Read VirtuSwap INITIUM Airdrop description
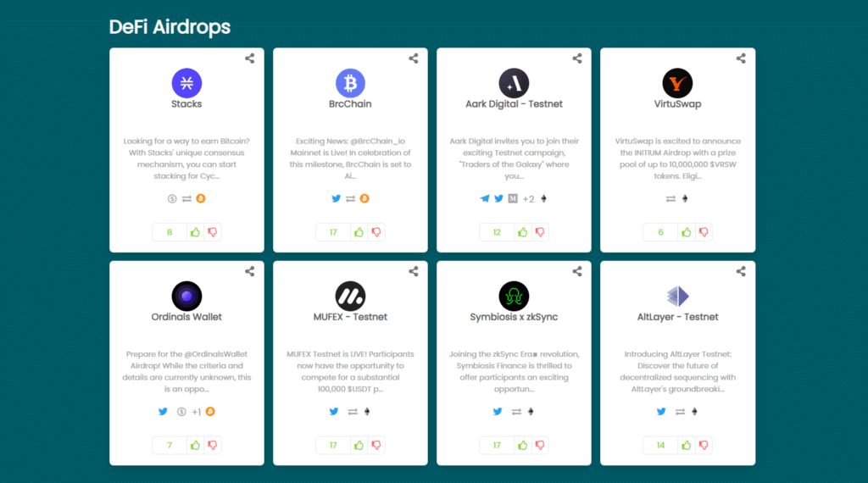This screenshot has width=868, height=483. 677,158
